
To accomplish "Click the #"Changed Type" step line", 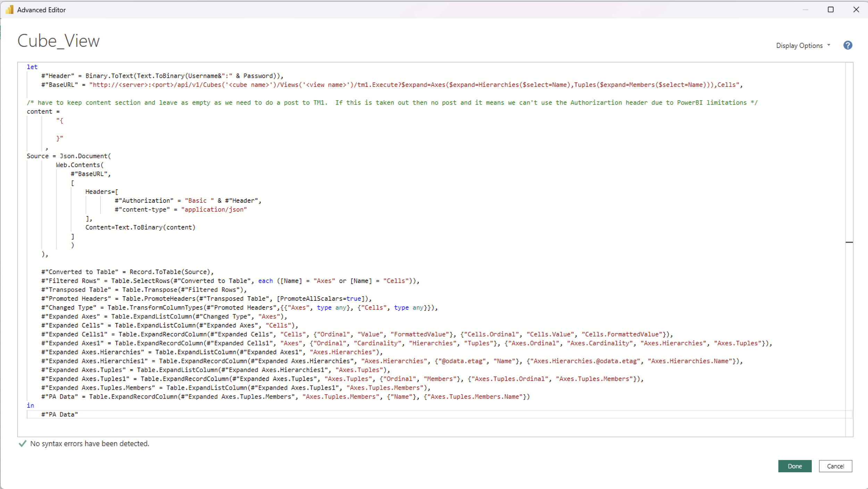I will click(x=240, y=308).
